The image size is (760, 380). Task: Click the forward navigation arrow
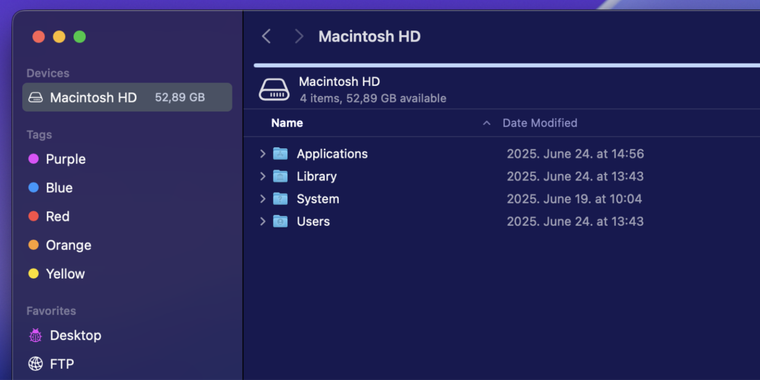299,36
